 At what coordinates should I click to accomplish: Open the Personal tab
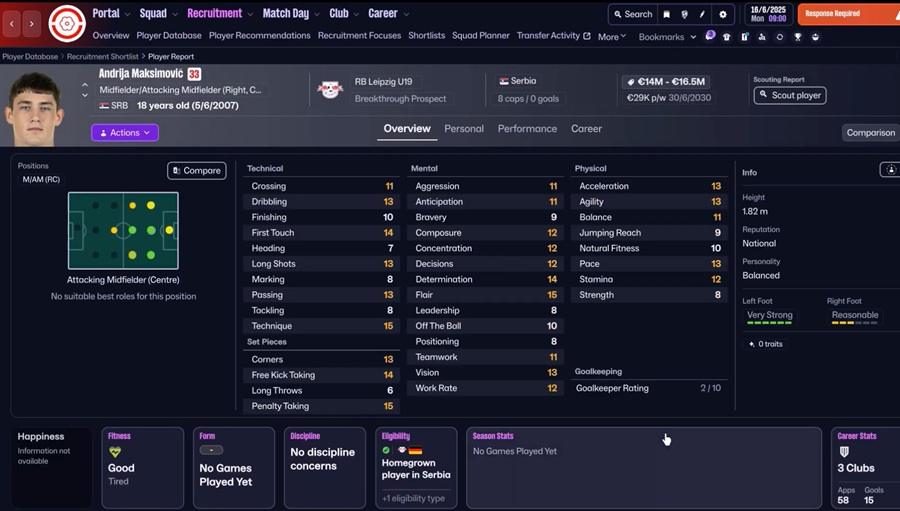click(463, 129)
